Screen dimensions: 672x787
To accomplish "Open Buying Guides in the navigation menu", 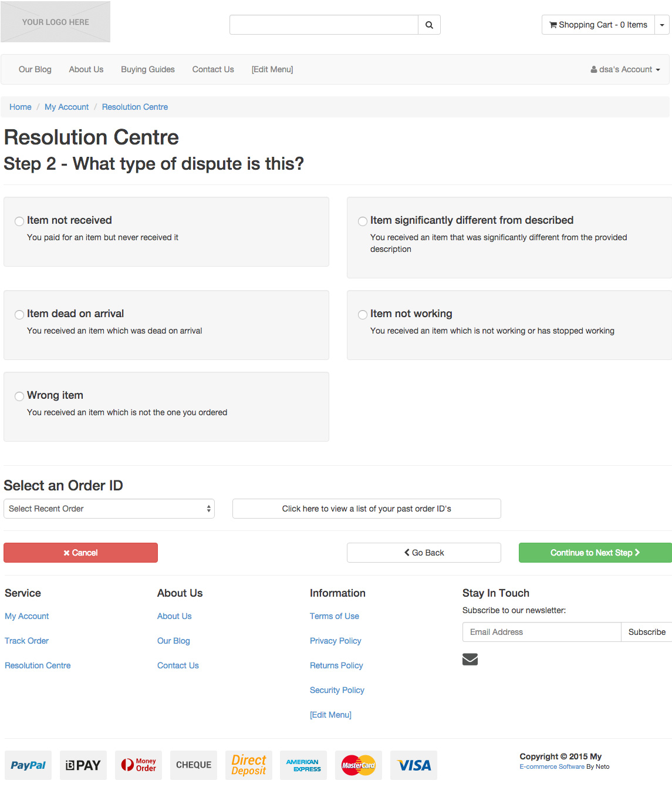I will pyautogui.click(x=148, y=69).
